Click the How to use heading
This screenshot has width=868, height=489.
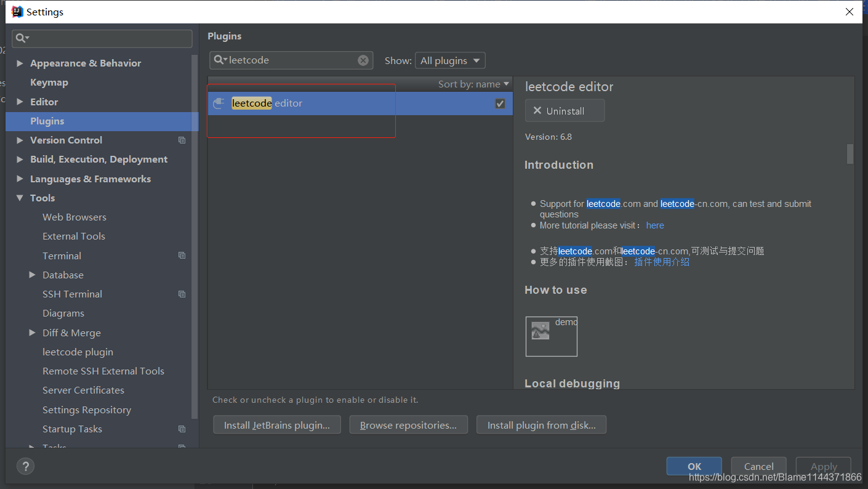click(x=556, y=290)
